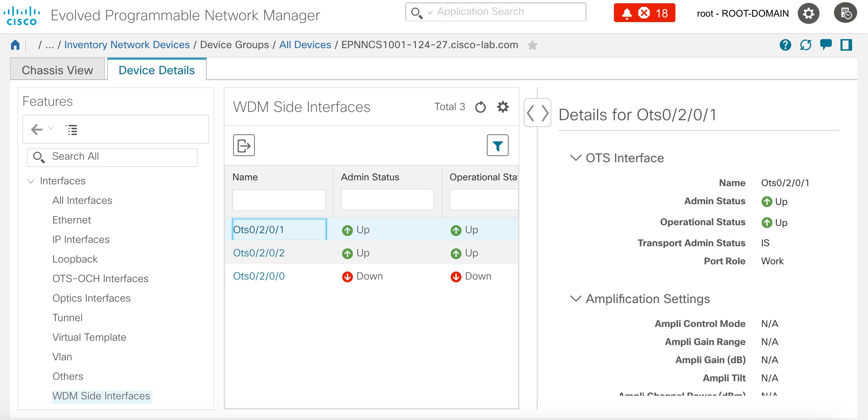
Task: Collapse the Amplification Settings section
Action: point(576,299)
